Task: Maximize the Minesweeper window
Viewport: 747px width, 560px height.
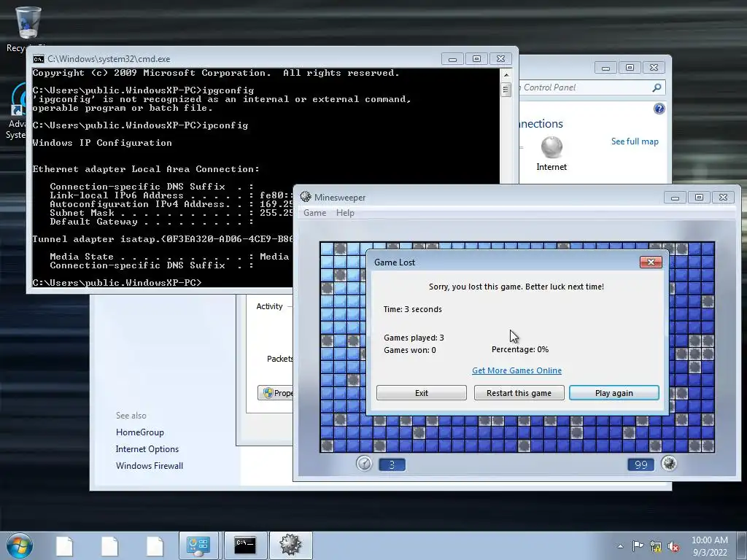Action: 699,197
